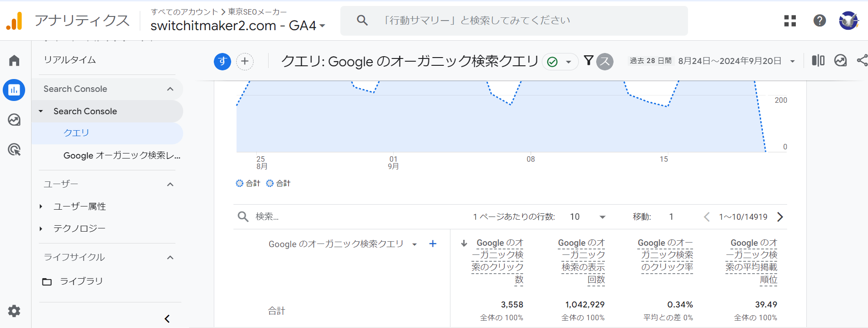Viewport: 868px width, 328px height.
Task: Click the Library folder icon
Action: (47, 281)
